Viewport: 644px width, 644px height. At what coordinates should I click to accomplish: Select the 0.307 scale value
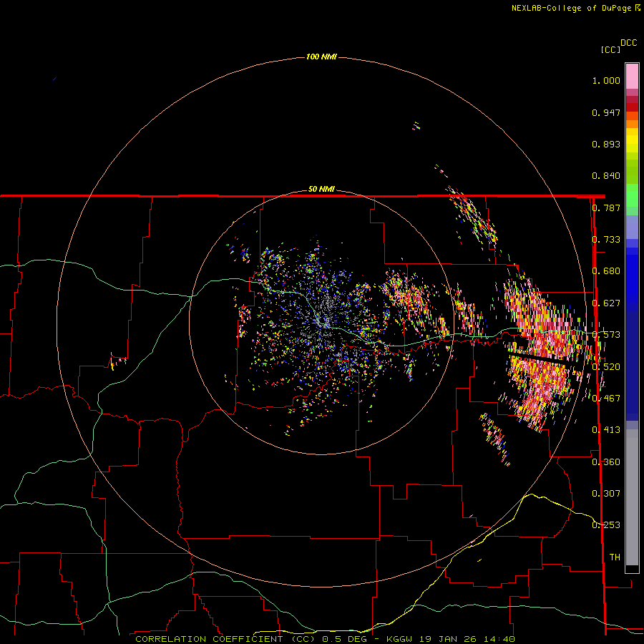(x=606, y=493)
